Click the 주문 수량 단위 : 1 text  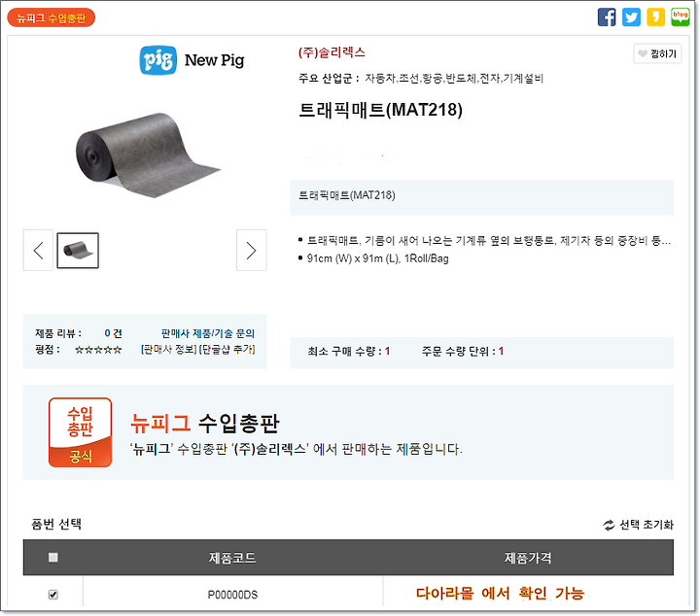click(x=463, y=352)
